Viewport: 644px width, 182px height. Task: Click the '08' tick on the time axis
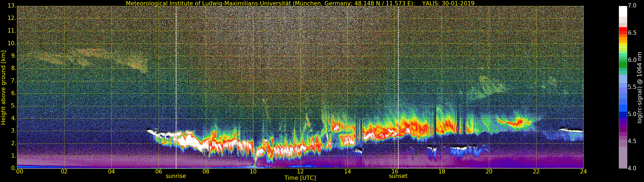coord(206,171)
